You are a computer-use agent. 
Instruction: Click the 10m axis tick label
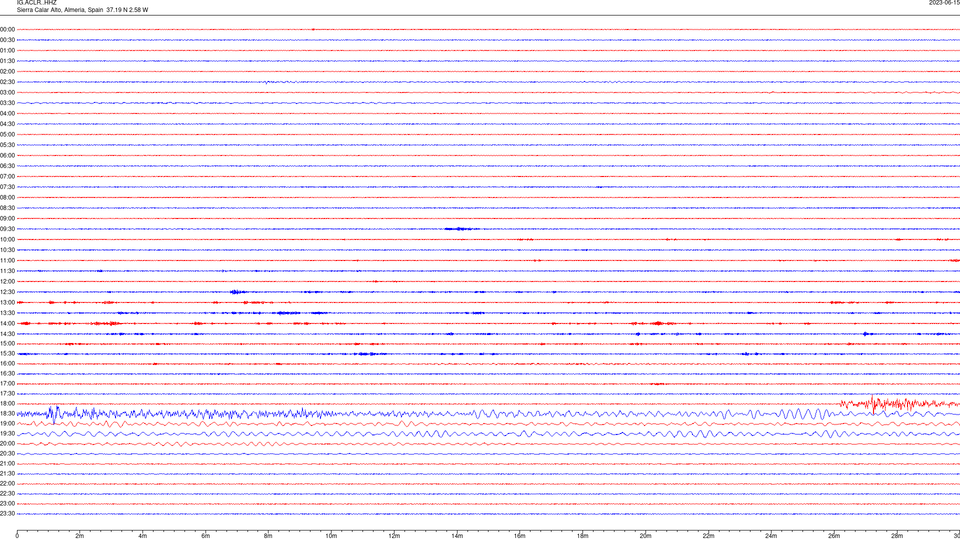click(331, 536)
